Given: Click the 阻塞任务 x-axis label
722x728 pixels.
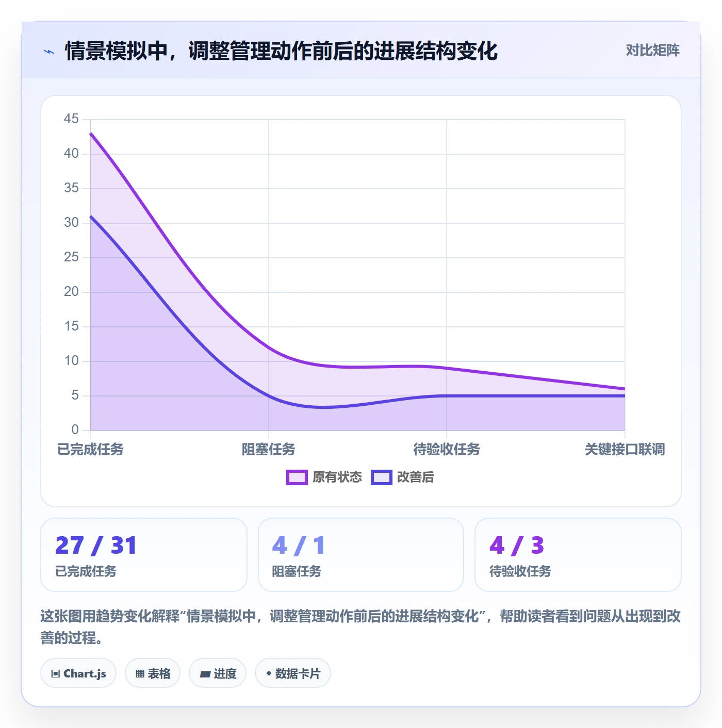Looking at the screenshot, I should (269, 450).
